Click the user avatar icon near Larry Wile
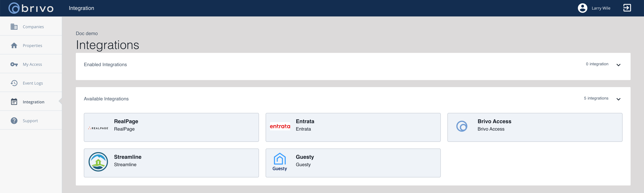This screenshot has width=644, height=193. (x=583, y=8)
